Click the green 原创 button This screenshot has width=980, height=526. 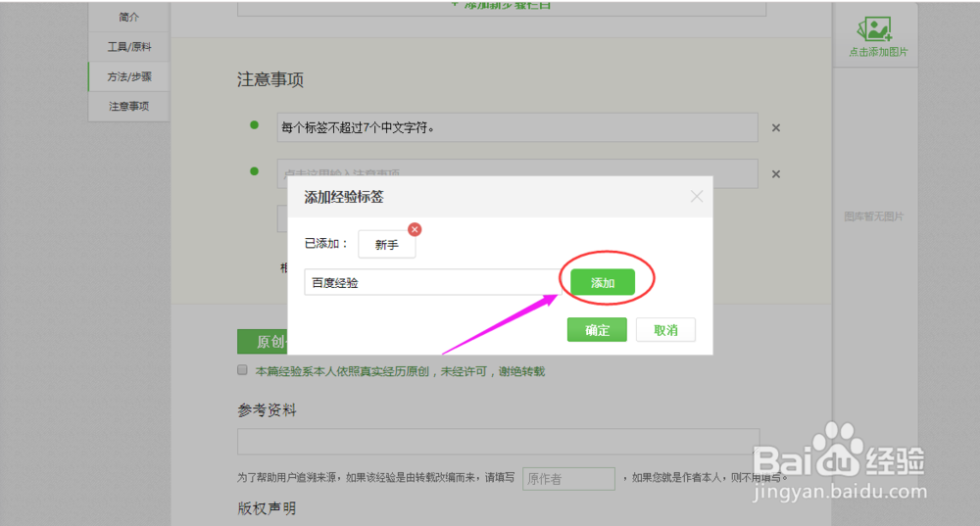coord(263,342)
